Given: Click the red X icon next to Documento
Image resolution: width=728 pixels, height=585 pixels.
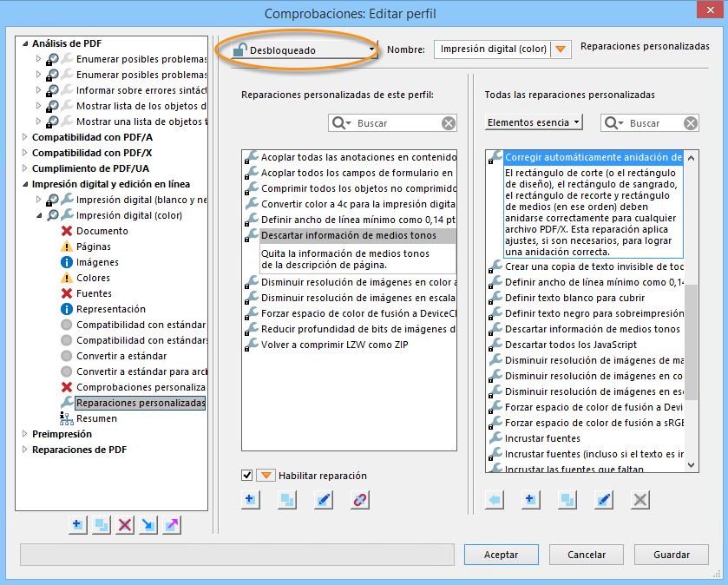Looking at the screenshot, I should pos(67,231).
